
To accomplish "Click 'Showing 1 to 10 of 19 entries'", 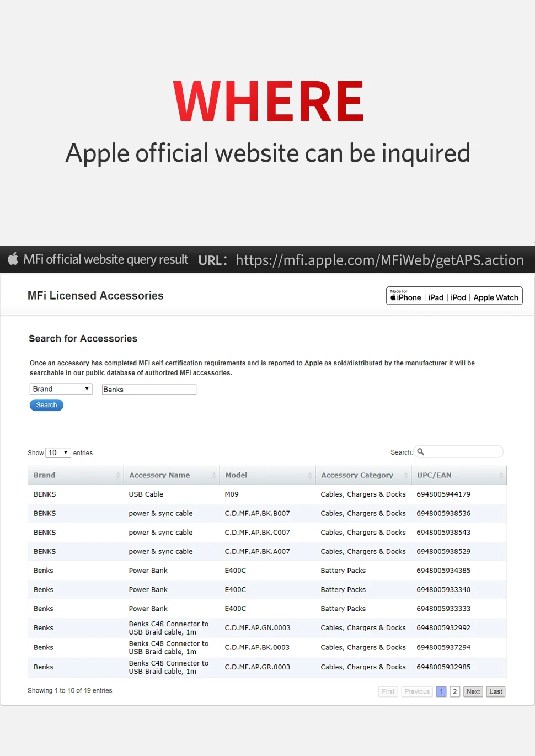I will [x=70, y=690].
